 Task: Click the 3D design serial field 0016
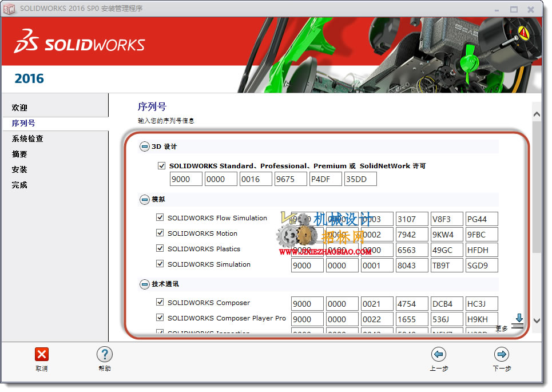click(x=256, y=179)
